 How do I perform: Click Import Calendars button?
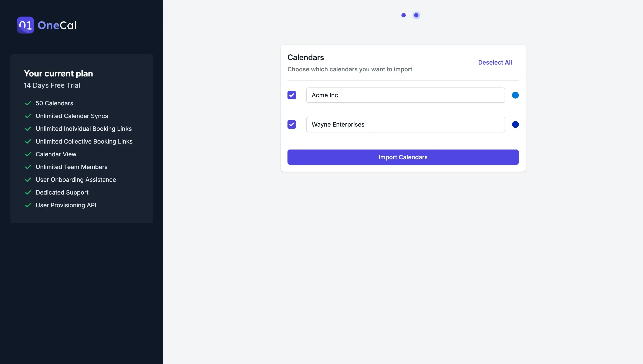pyautogui.click(x=403, y=157)
